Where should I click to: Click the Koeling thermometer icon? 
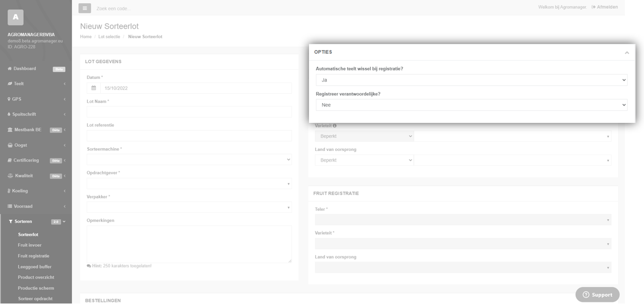click(x=9, y=191)
